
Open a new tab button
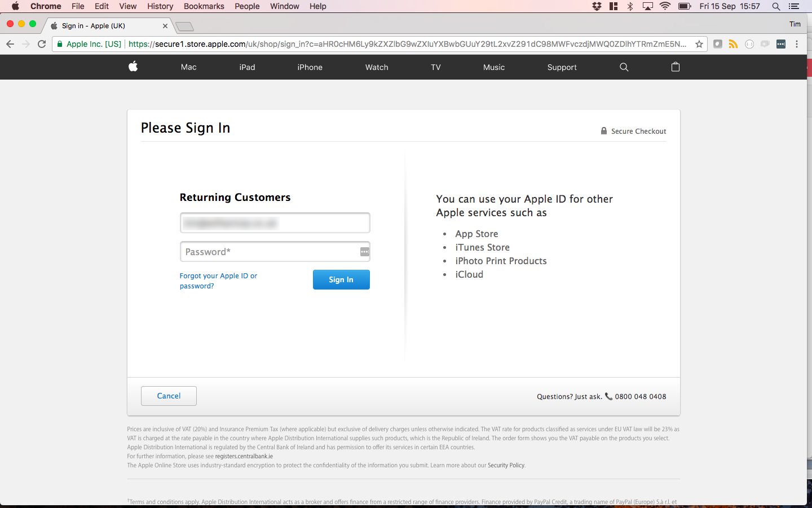point(184,27)
